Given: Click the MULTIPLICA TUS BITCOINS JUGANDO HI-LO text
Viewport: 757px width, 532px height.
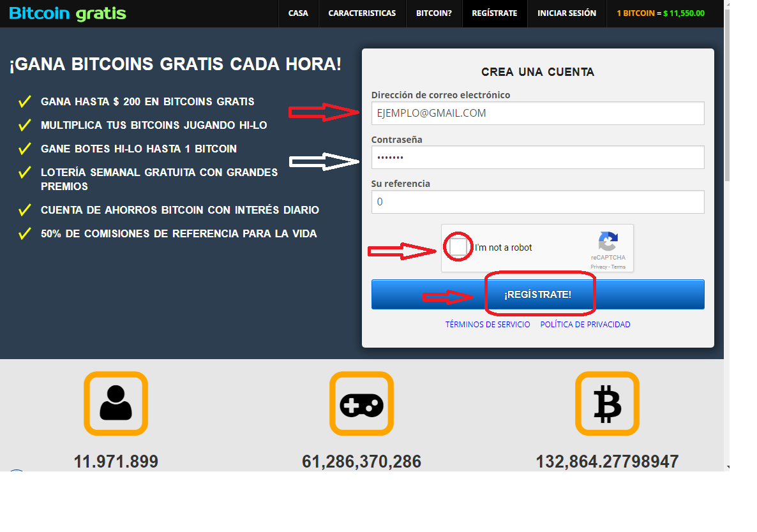Looking at the screenshot, I should [x=154, y=126].
